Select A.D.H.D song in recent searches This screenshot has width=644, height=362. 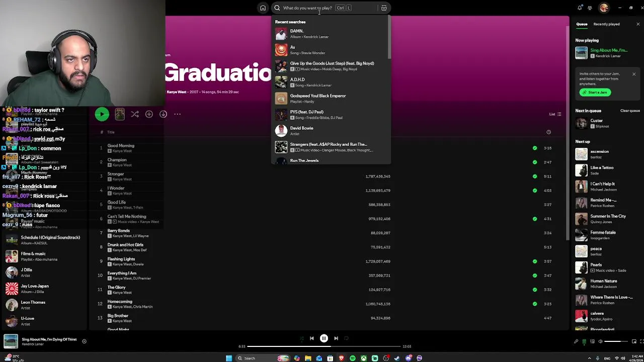(330, 82)
